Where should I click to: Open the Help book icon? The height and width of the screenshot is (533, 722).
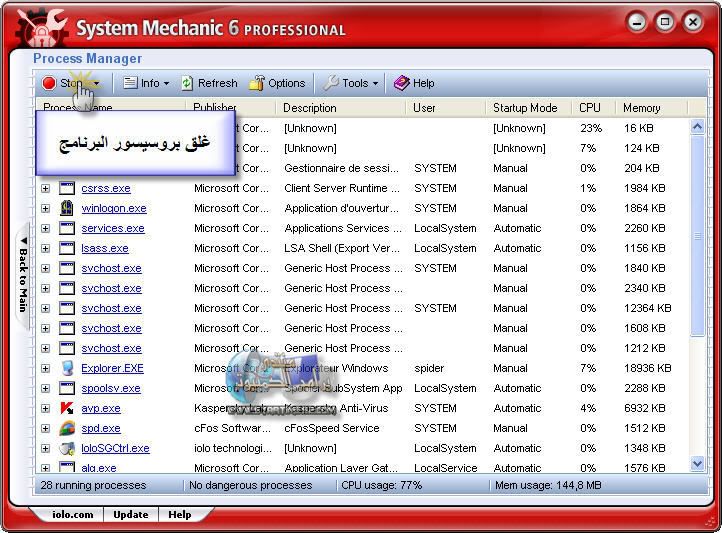[x=402, y=83]
